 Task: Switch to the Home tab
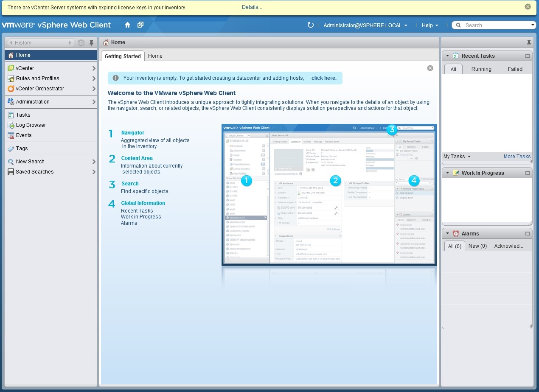tap(155, 56)
